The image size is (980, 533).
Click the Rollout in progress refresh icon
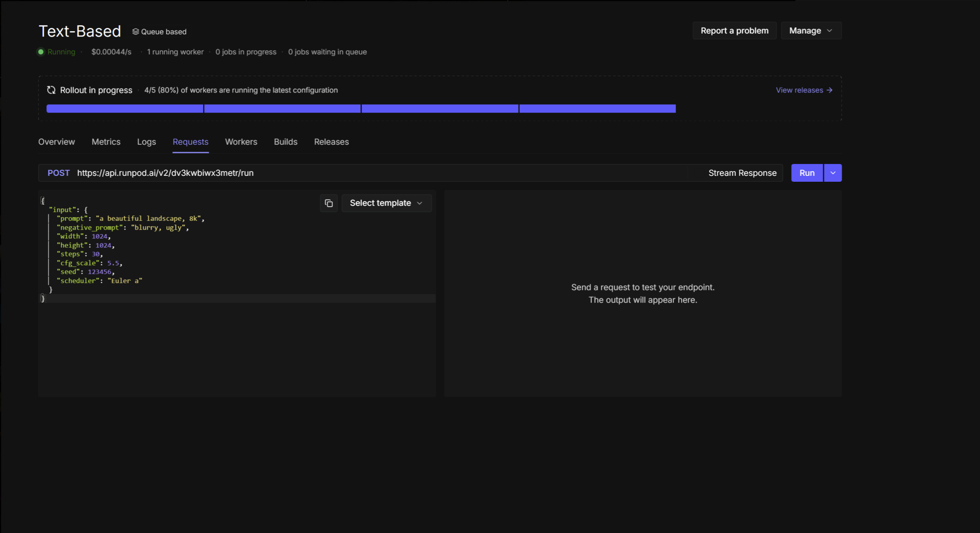coord(51,90)
